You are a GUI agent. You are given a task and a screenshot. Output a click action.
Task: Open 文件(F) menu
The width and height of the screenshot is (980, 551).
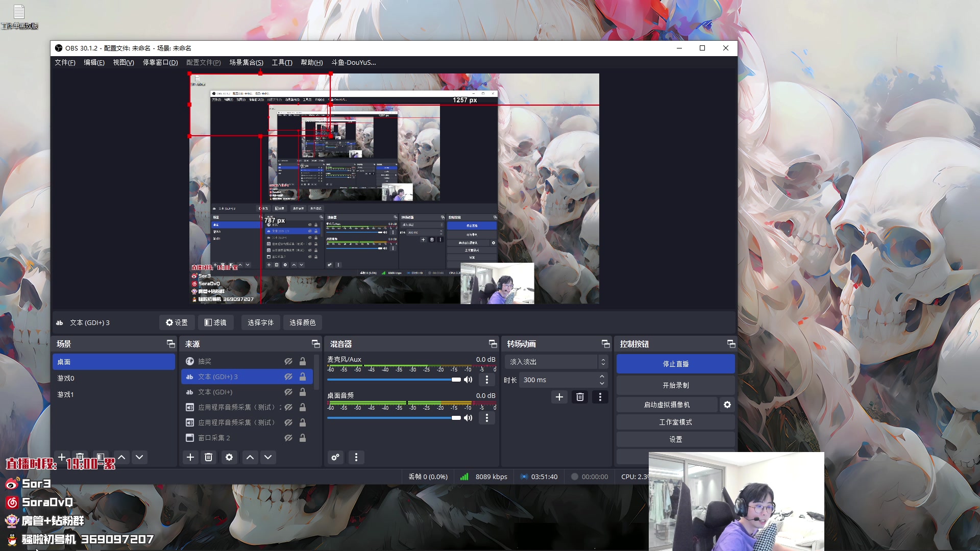(x=65, y=62)
